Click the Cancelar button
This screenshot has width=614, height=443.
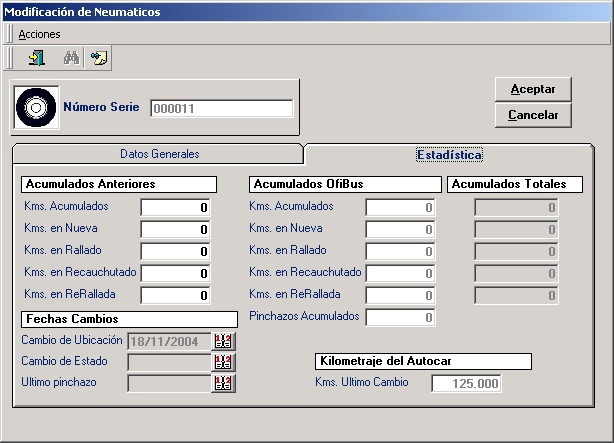pos(533,115)
